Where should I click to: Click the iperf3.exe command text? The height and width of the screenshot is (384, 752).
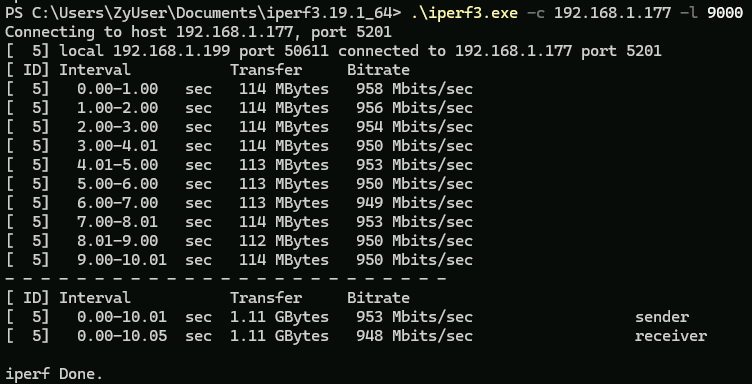(464, 13)
